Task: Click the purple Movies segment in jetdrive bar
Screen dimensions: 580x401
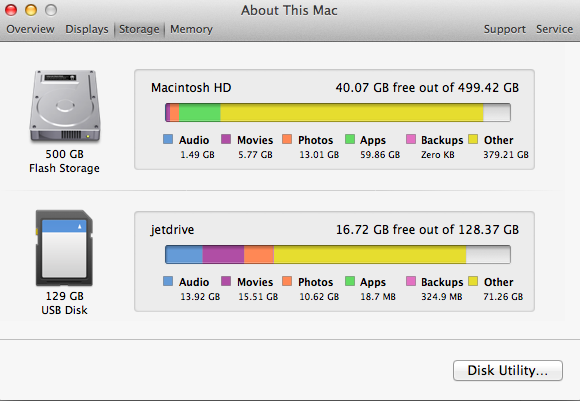Action: pos(223,255)
